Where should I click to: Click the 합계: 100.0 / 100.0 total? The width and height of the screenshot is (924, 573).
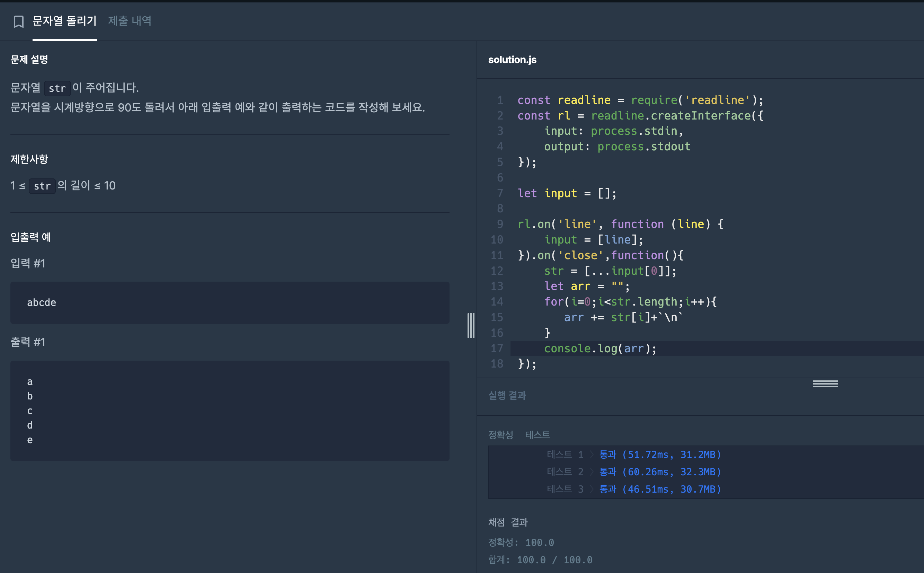(x=540, y=560)
